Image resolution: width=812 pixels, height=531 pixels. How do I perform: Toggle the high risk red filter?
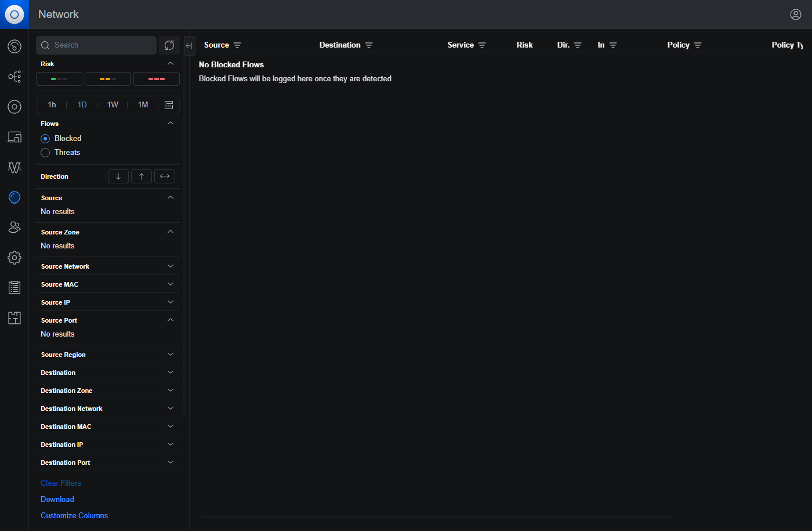coord(157,79)
